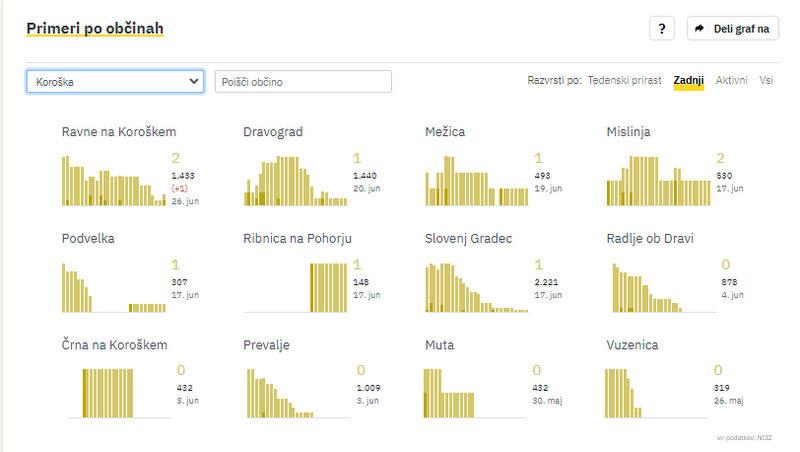Click the Primeri po občinah heading
Viewport: 800px width, 452px height.
point(95,29)
